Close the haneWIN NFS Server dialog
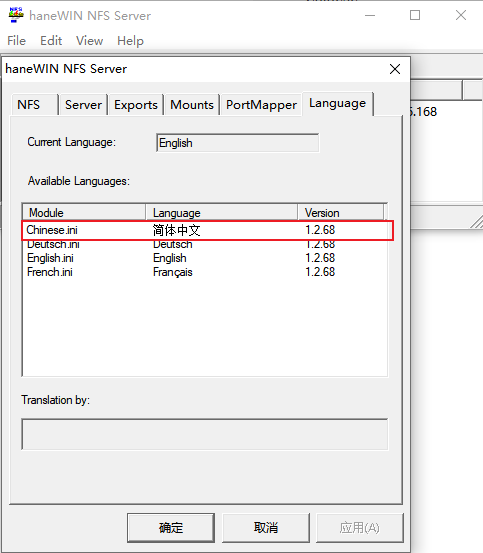 click(x=395, y=69)
